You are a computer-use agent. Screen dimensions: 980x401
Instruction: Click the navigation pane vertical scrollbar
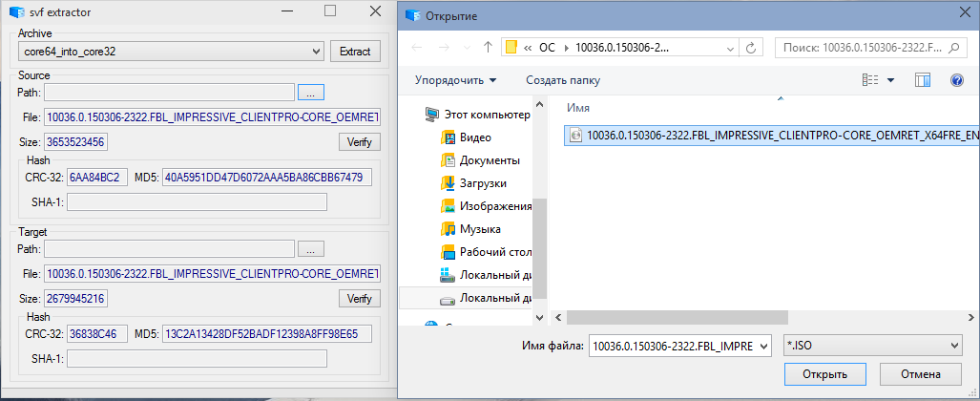[541, 248]
